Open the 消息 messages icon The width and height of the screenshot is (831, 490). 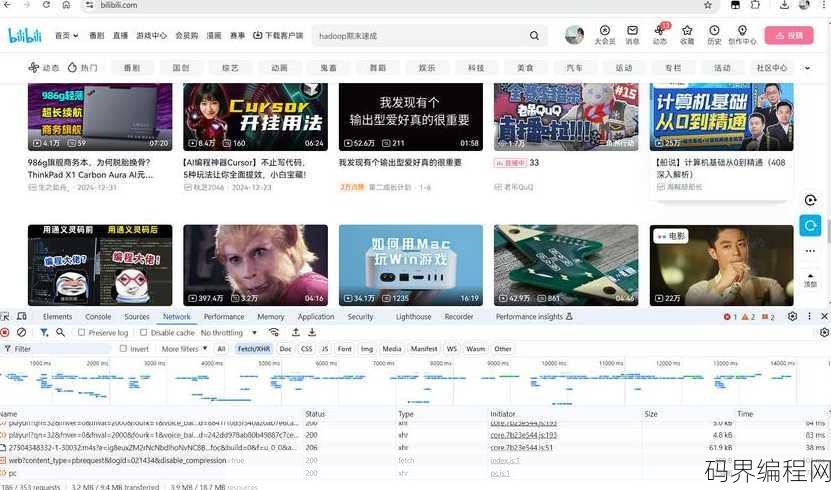click(x=632, y=35)
